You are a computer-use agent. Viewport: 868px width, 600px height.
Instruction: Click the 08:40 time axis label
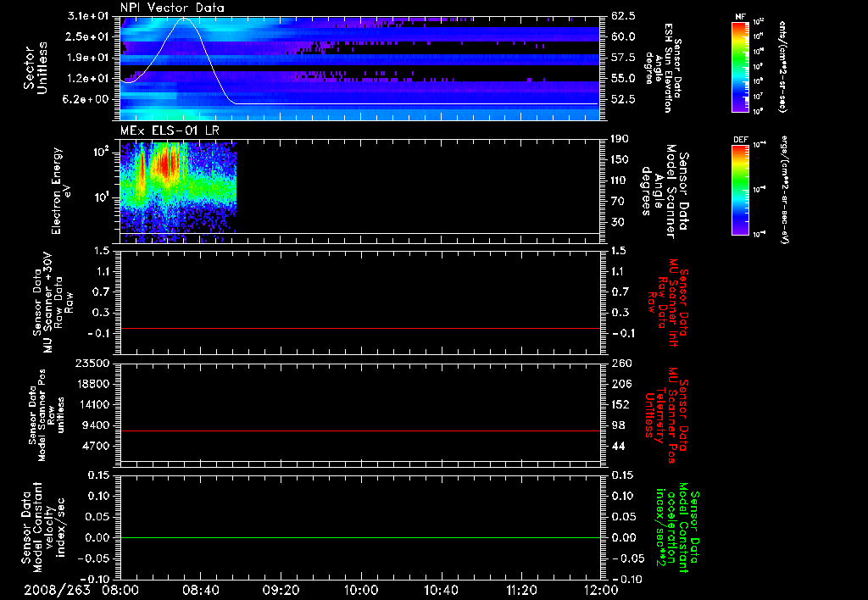click(x=200, y=590)
